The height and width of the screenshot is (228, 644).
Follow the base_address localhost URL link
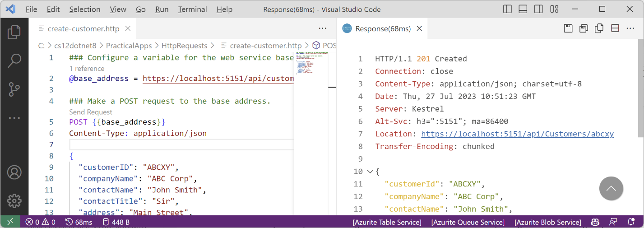[x=218, y=79]
